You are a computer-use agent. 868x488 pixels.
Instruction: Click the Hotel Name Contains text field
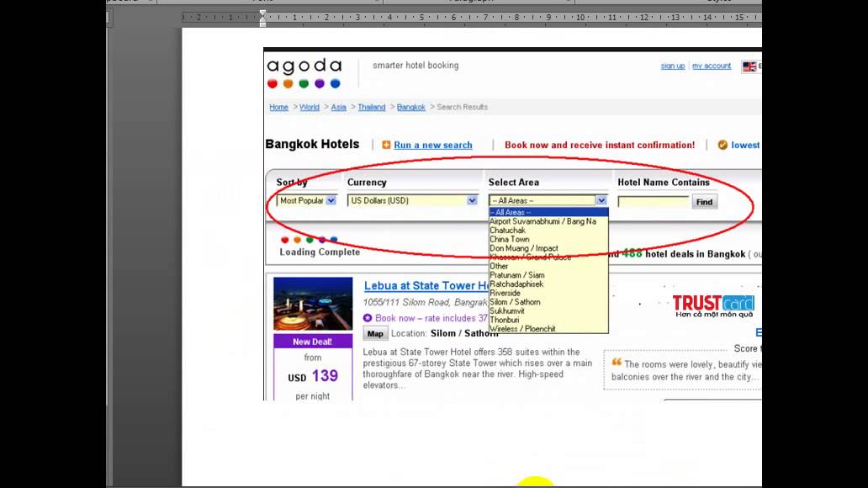[654, 202]
